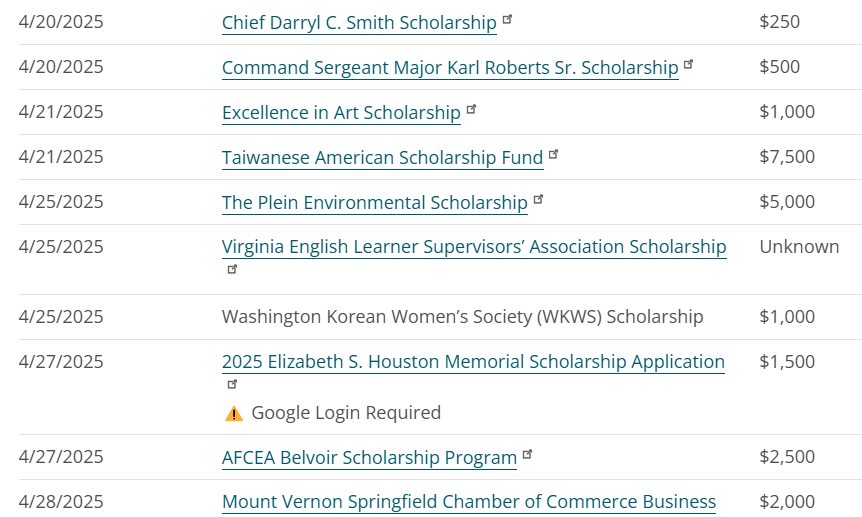Click external link icon next to Excellence in Art Scholarship
This screenshot has height=517, width=862.
(471, 109)
